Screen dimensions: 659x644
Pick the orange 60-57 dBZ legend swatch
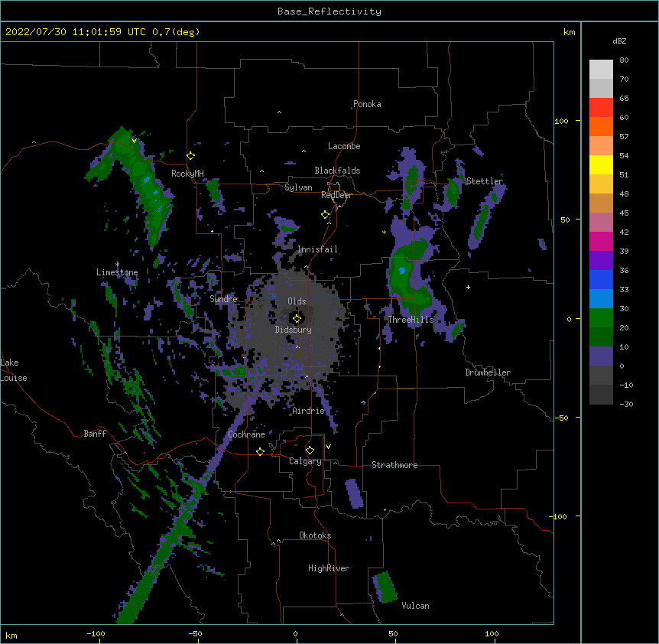601,127
